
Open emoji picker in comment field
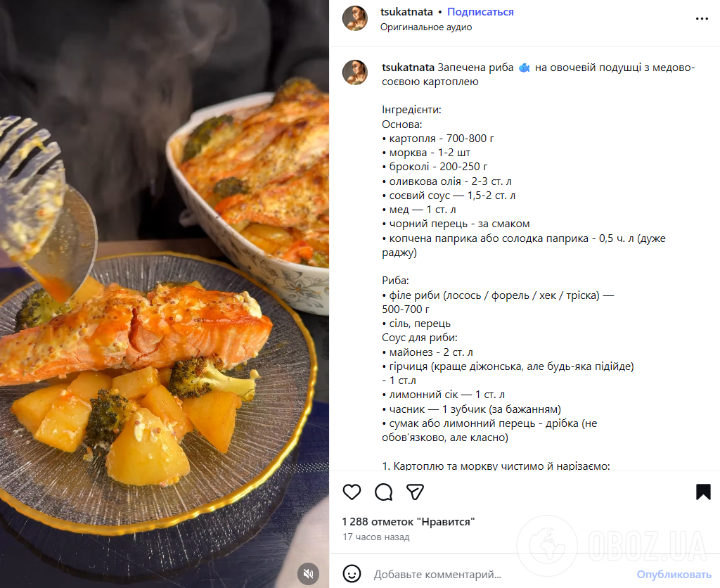pyautogui.click(x=352, y=574)
